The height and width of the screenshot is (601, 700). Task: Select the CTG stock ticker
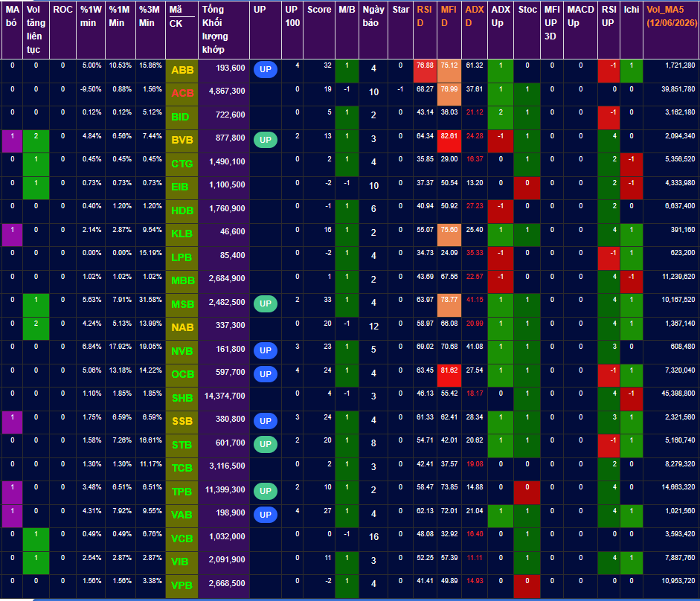coord(182,164)
